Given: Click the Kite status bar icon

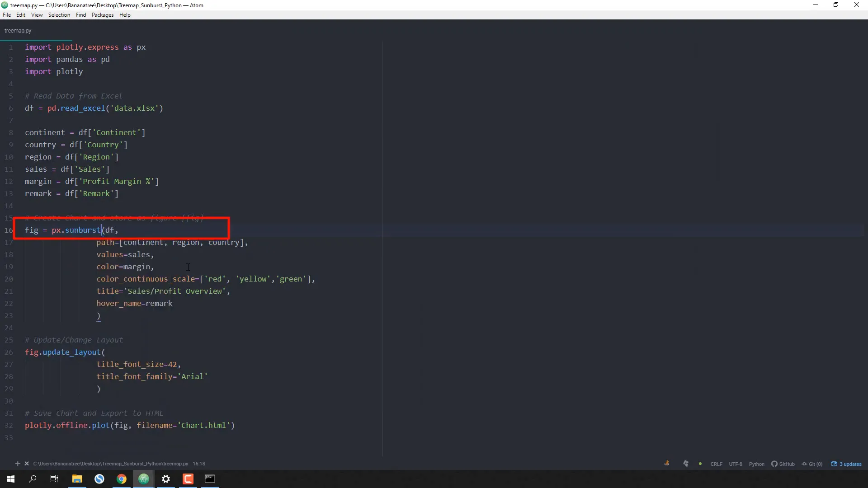Looking at the screenshot, I should coord(686,464).
